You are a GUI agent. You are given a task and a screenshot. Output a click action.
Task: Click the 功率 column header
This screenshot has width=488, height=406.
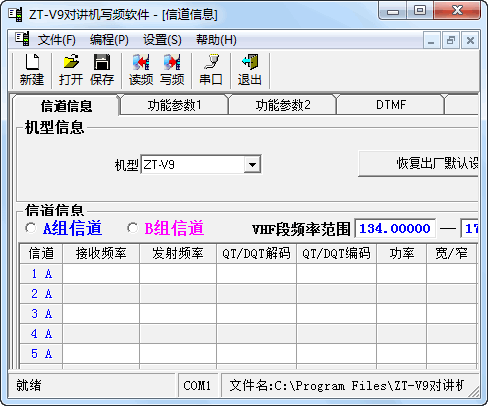tap(402, 253)
